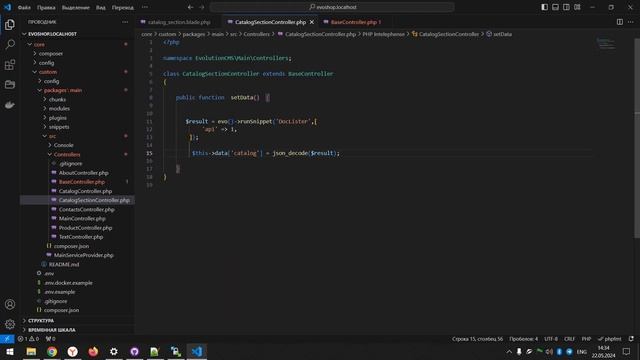
Task: Open the Docker view in activity bar
Action: [x=10, y=105]
